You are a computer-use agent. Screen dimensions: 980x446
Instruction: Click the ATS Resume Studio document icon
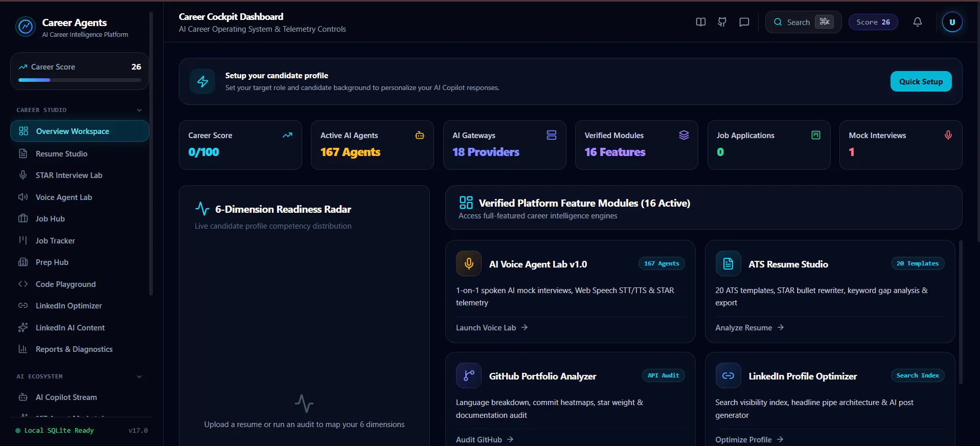(728, 263)
